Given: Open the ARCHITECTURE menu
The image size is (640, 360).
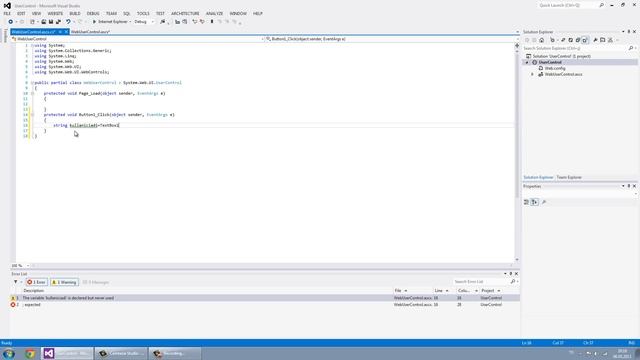Looking at the screenshot, I should (185, 13).
